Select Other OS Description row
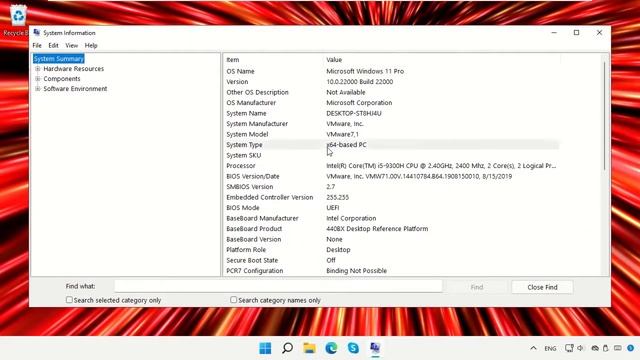Viewport: 640px width, 360px height. pyautogui.click(x=392, y=92)
